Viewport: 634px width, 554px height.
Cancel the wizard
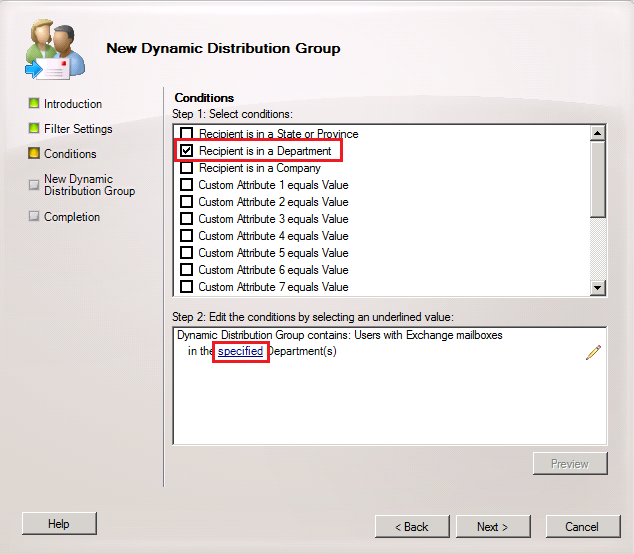(581, 526)
